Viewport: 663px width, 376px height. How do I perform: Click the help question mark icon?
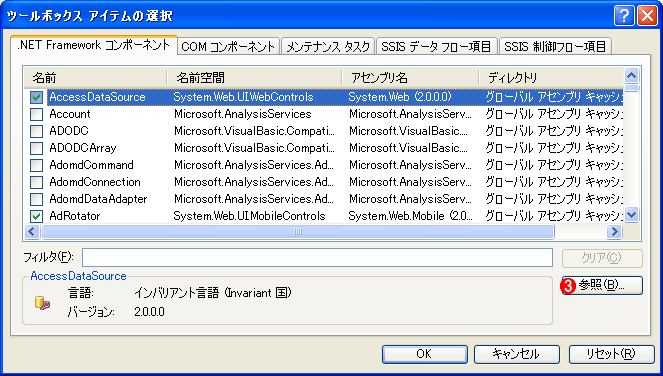pos(624,16)
